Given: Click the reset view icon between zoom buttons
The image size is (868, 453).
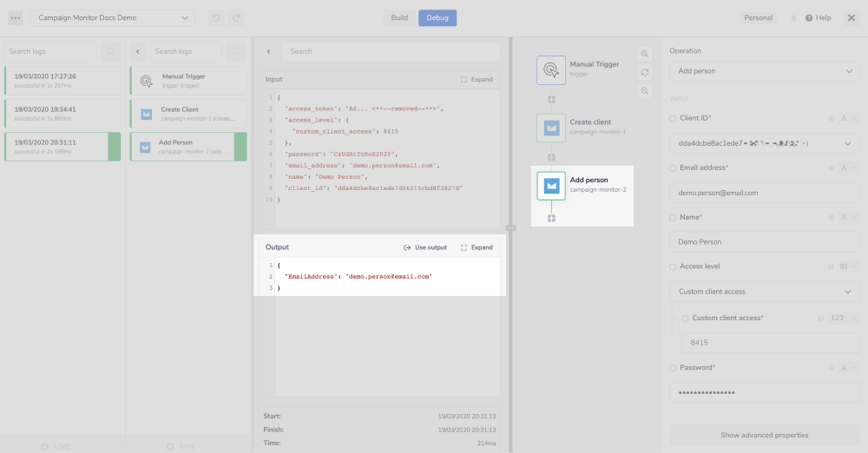Looking at the screenshot, I should pyautogui.click(x=645, y=72).
